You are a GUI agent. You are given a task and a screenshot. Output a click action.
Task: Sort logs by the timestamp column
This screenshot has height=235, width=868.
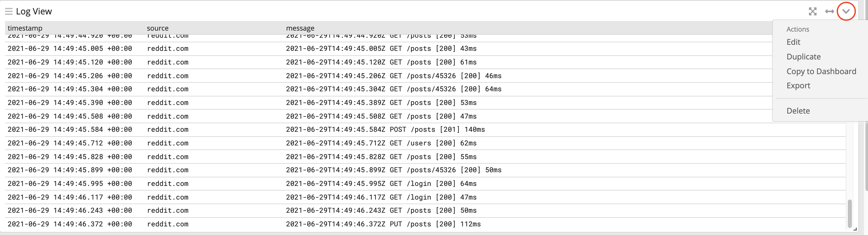[x=25, y=28]
